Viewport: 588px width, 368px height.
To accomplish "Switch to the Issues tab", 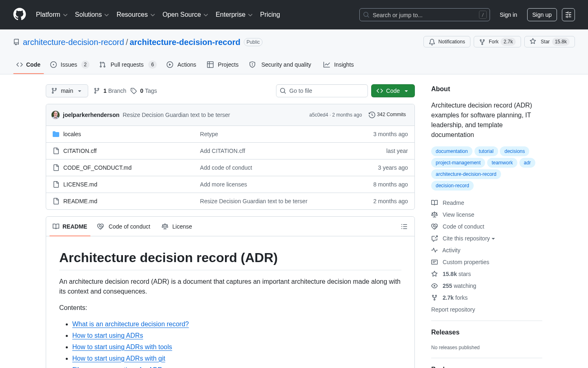I will click(69, 65).
